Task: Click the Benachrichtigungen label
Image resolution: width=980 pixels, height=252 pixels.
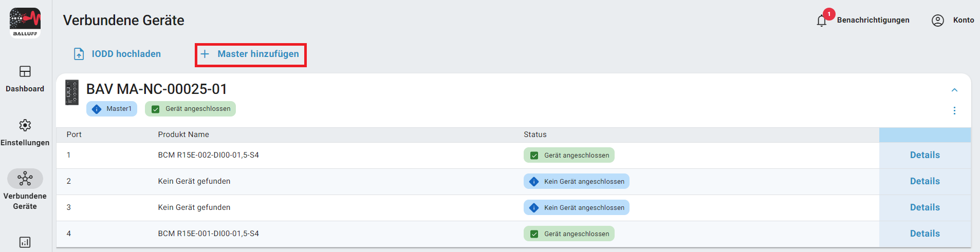Action: pyautogui.click(x=873, y=20)
